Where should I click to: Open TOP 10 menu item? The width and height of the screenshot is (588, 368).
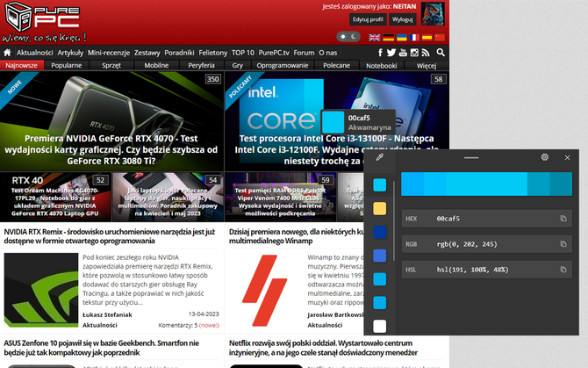point(242,53)
